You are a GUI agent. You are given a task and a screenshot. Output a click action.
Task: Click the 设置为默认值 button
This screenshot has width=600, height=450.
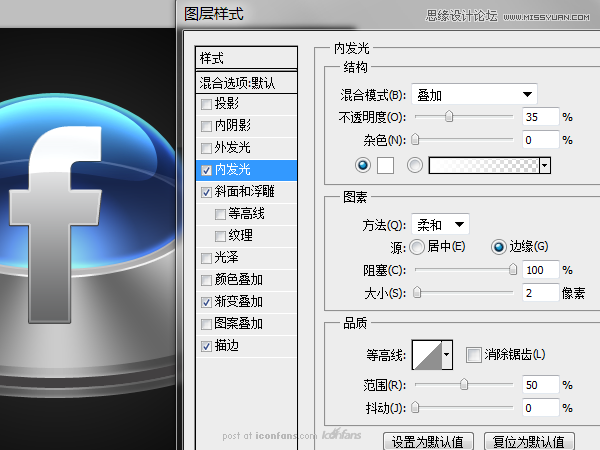pos(428,441)
